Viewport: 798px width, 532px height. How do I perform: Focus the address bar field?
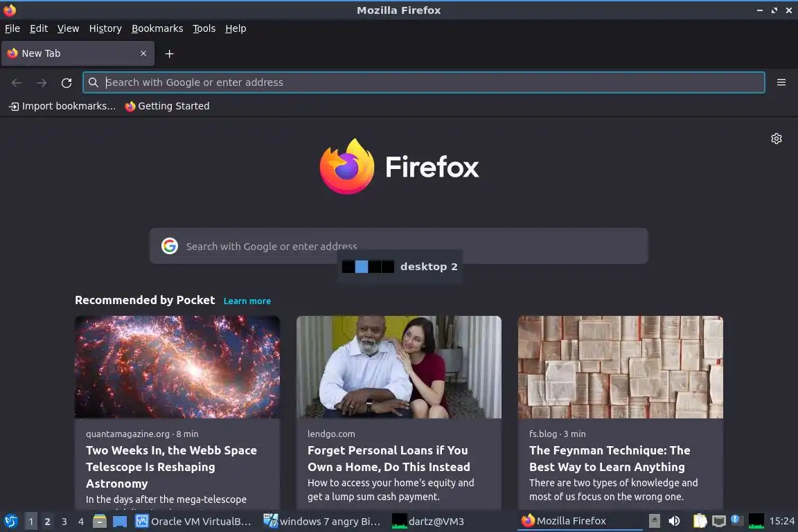[x=423, y=82]
